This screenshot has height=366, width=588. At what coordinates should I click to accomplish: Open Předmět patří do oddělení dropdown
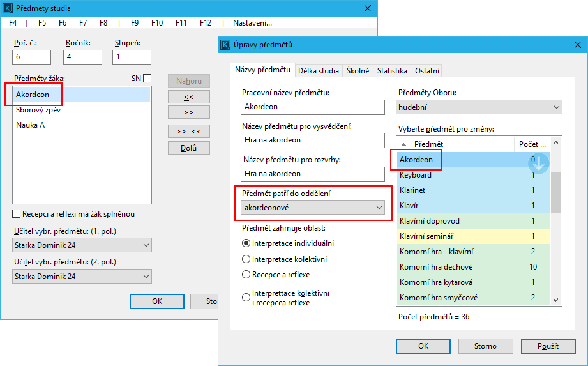tap(313, 207)
